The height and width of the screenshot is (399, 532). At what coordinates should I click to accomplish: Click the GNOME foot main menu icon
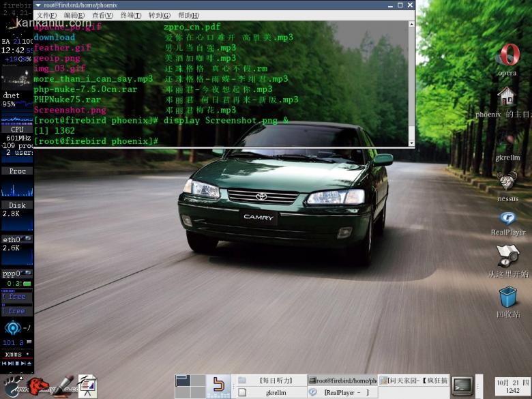point(12,386)
